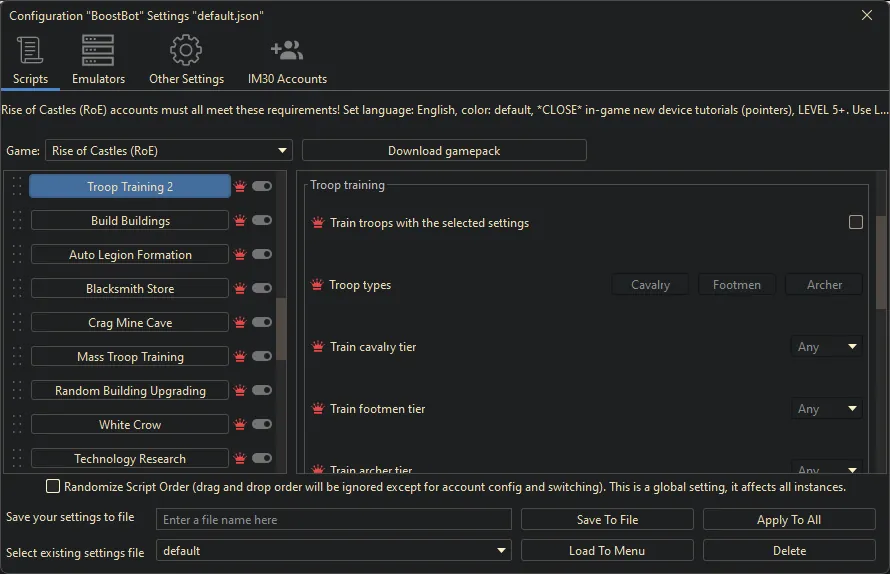Select the Footmen troop type button
This screenshot has height=574, width=890.
(x=737, y=284)
